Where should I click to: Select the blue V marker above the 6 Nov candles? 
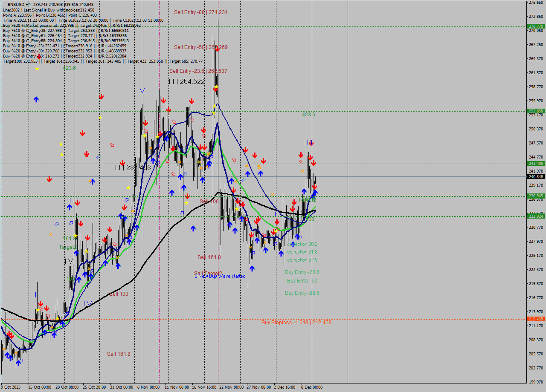(x=143, y=90)
